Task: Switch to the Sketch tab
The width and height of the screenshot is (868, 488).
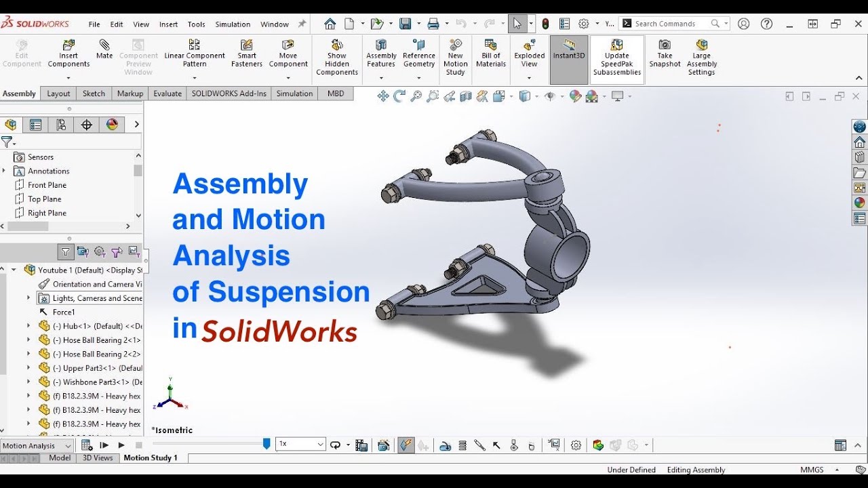Action: (94, 94)
